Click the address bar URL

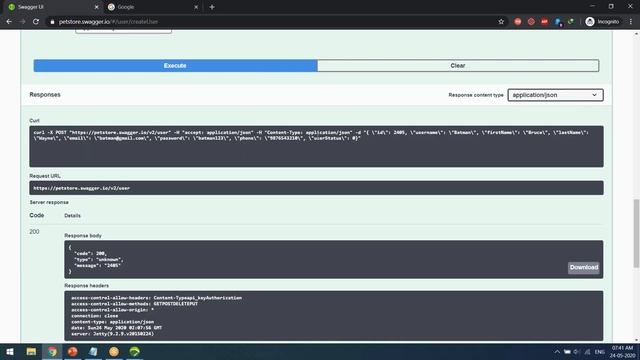(x=109, y=22)
